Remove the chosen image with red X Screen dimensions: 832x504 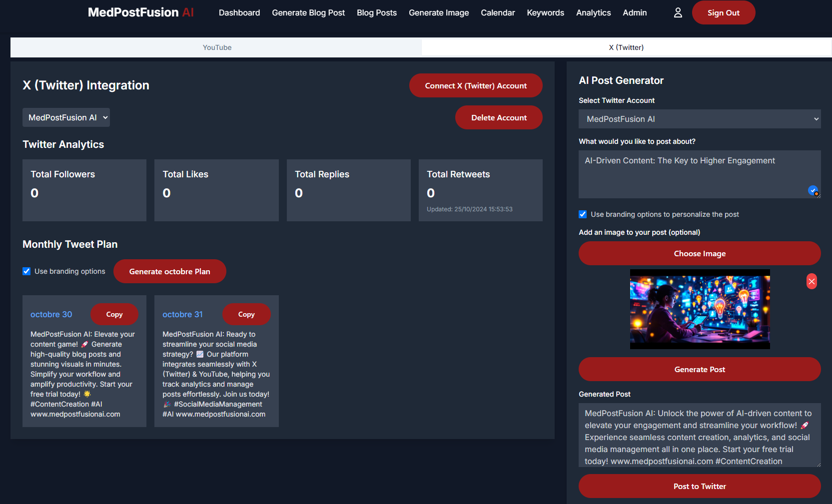[812, 282]
